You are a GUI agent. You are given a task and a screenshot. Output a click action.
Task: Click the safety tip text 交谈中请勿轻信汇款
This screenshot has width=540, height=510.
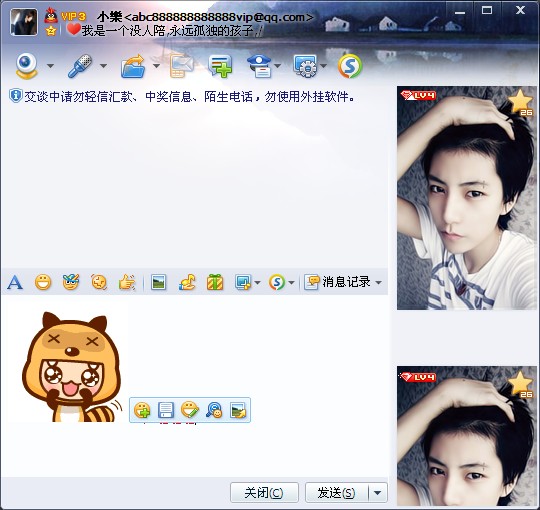pyautogui.click(x=189, y=97)
